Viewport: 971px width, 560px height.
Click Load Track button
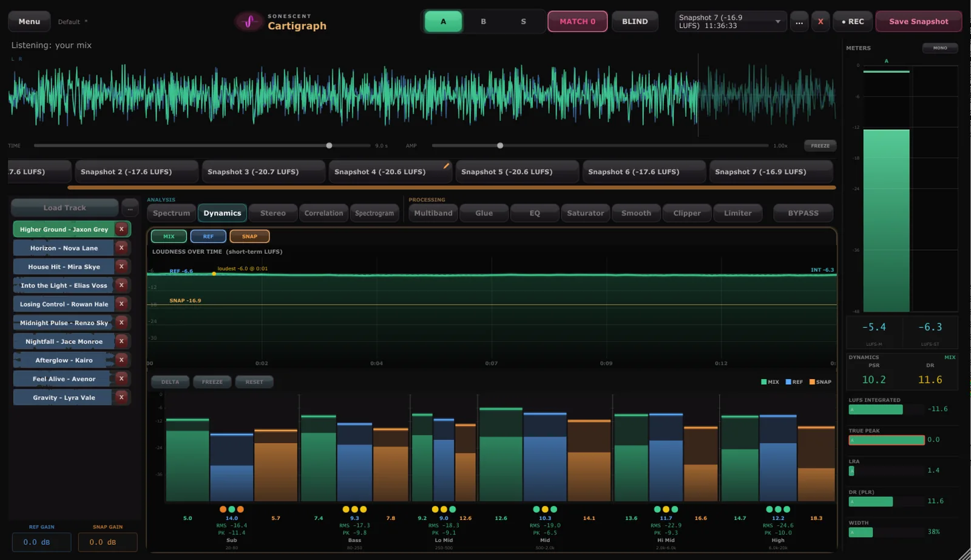click(x=65, y=208)
